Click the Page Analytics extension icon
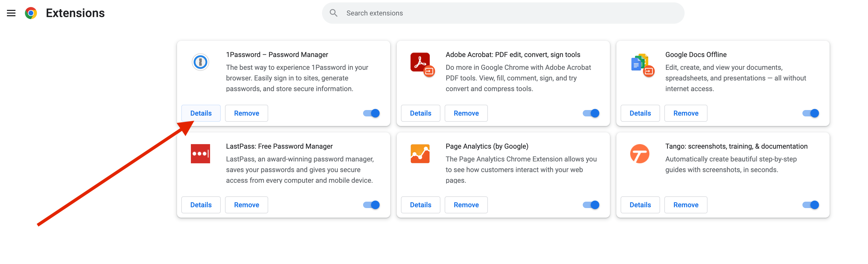This screenshot has height=264, width=868. 420,154
